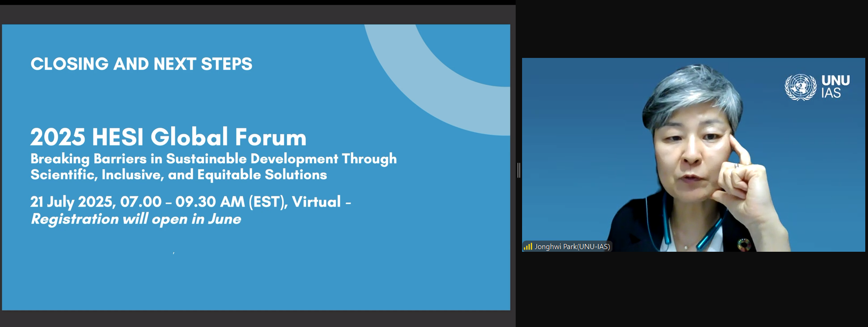The width and height of the screenshot is (868, 327).
Task: Click 'Scientific, Inclusive, and Equitable Solutions' line
Action: click(178, 175)
